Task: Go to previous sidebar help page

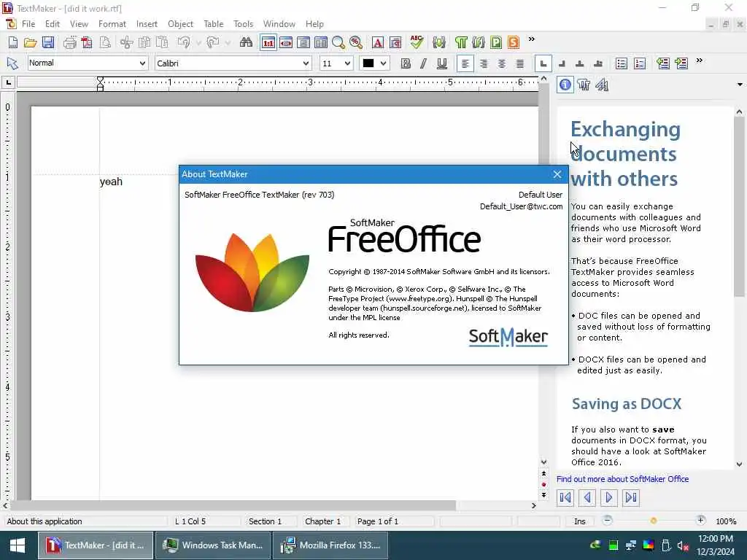Action: pos(587,497)
